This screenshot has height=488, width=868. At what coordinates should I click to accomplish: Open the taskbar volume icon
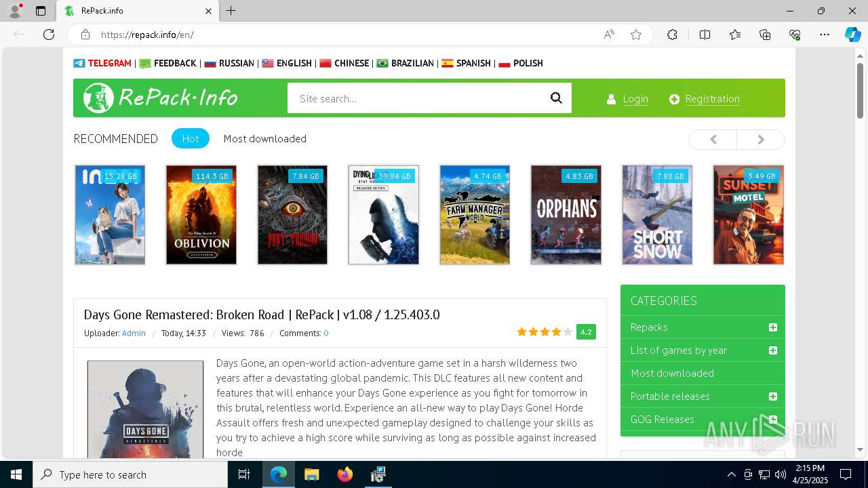(781, 474)
